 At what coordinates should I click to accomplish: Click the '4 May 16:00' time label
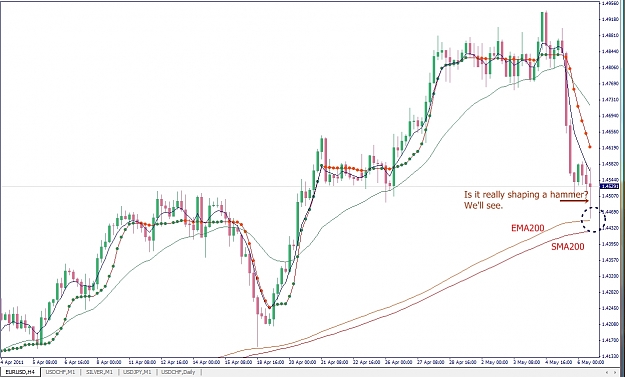point(560,362)
